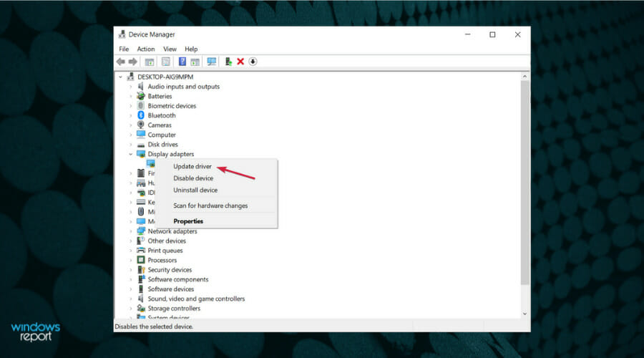Click the update device driver toolbar icon

coord(228,62)
